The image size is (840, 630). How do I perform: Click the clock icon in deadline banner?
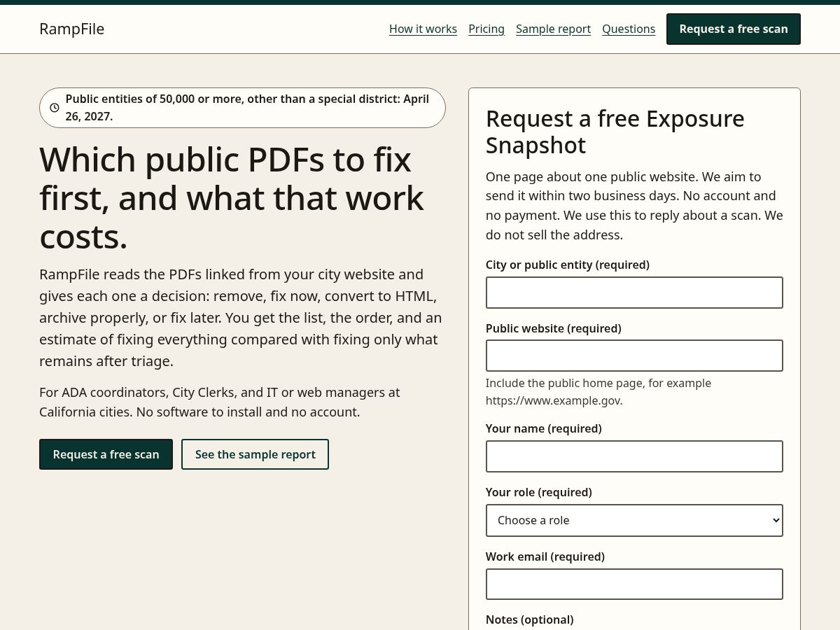pyautogui.click(x=55, y=108)
